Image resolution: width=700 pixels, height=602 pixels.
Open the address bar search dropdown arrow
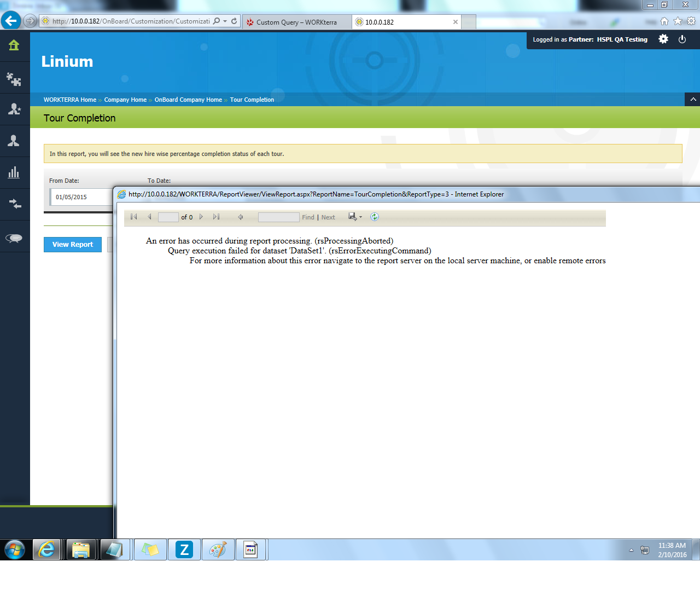[225, 21]
